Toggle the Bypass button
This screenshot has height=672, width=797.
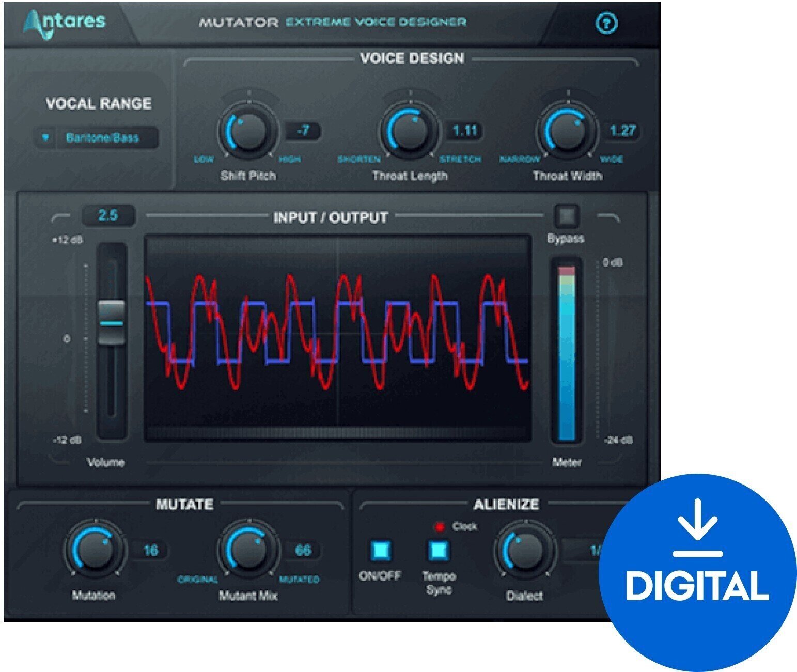(567, 216)
